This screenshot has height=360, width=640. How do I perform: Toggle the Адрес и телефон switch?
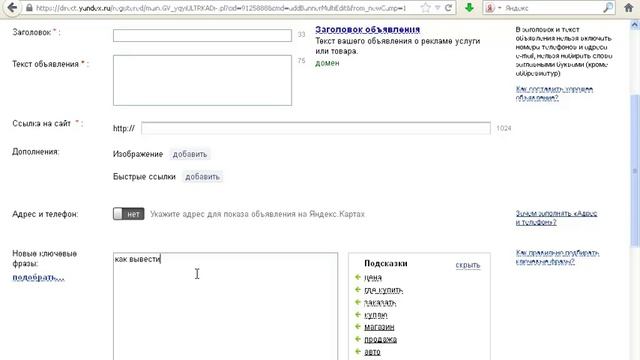coord(129,214)
